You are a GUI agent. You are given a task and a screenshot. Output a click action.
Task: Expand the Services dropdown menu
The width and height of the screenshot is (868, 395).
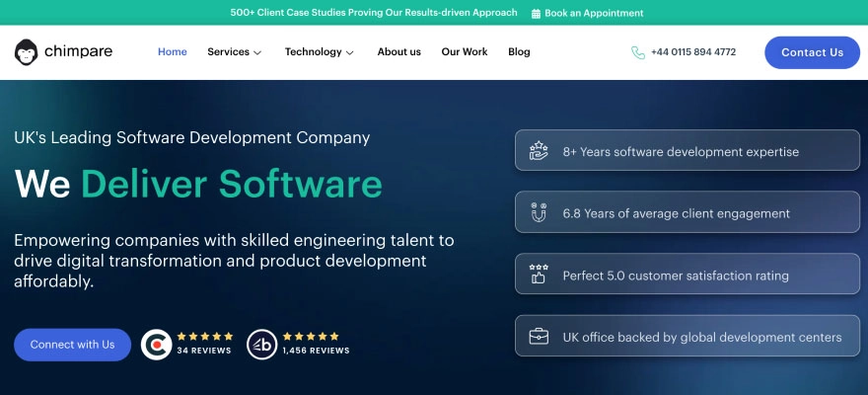coord(234,52)
